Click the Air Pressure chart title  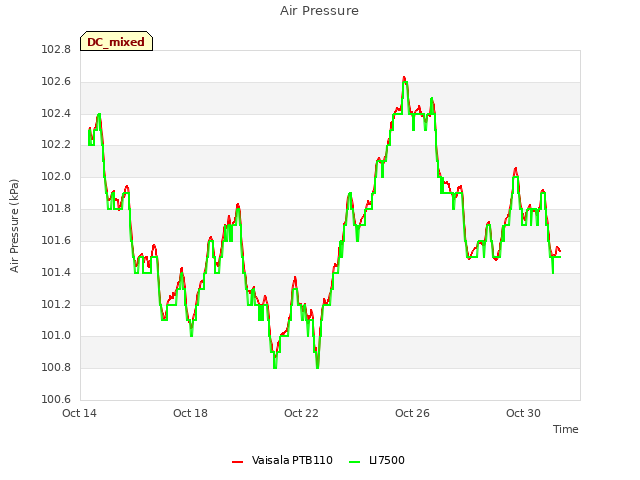click(x=319, y=11)
